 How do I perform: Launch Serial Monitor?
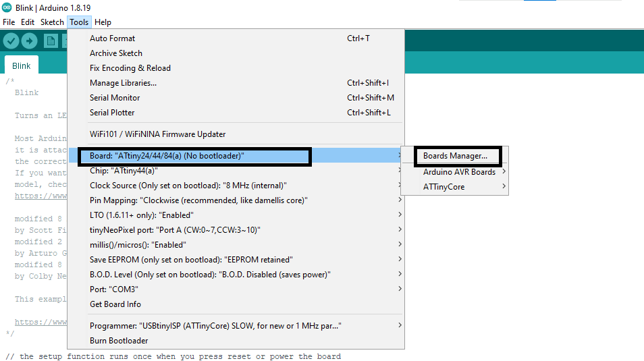pos(236,97)
